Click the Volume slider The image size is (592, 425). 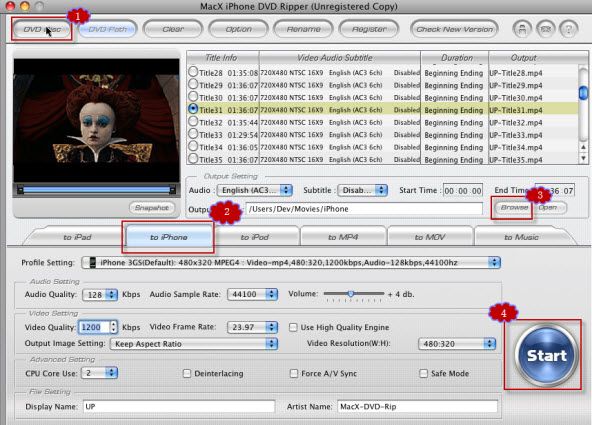(x=354, y=294)
